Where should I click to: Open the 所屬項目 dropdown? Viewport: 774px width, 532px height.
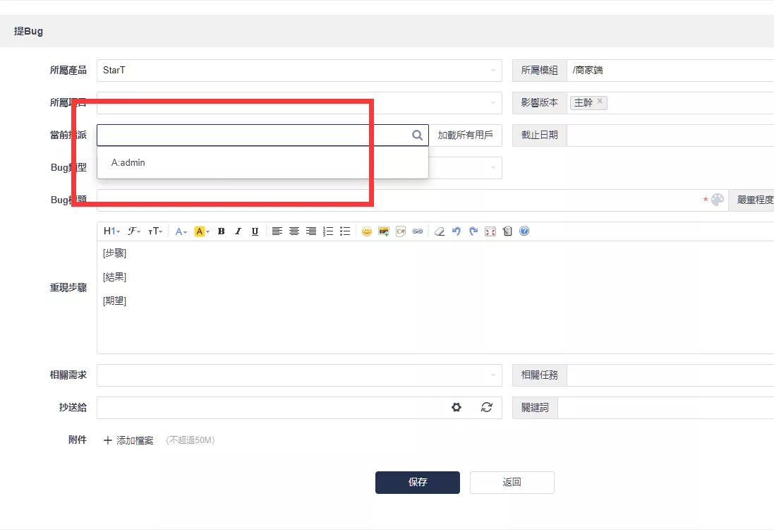(299, 102)
